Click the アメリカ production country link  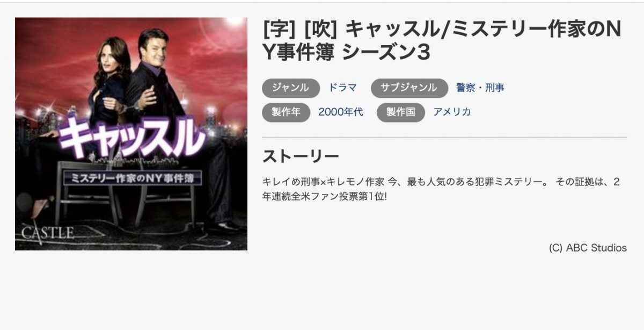452,112
